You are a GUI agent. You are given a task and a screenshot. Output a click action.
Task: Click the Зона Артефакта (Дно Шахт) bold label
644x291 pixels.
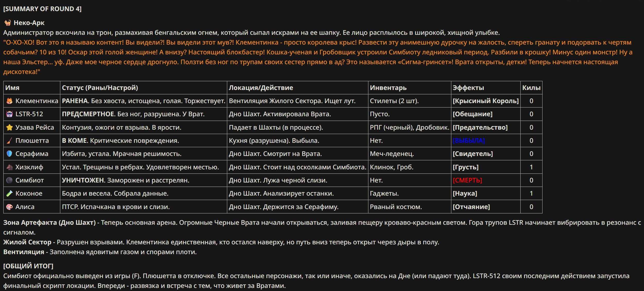pyautogui.click(x=49, y=222)
